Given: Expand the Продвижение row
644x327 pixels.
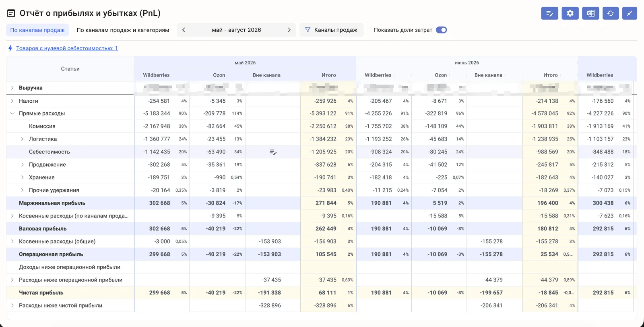Looking at the screenshot, I should [22, 165].
